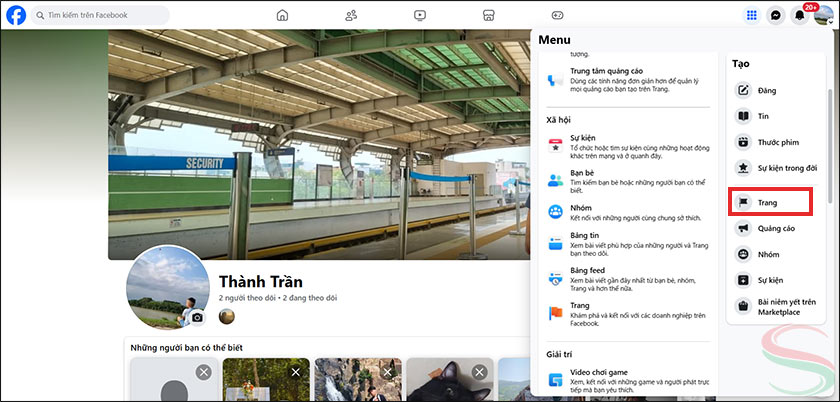The width and height of the screenshot is (840, 402).
Task: Create a Trang in Tạo panel
Action: point(771,203)
